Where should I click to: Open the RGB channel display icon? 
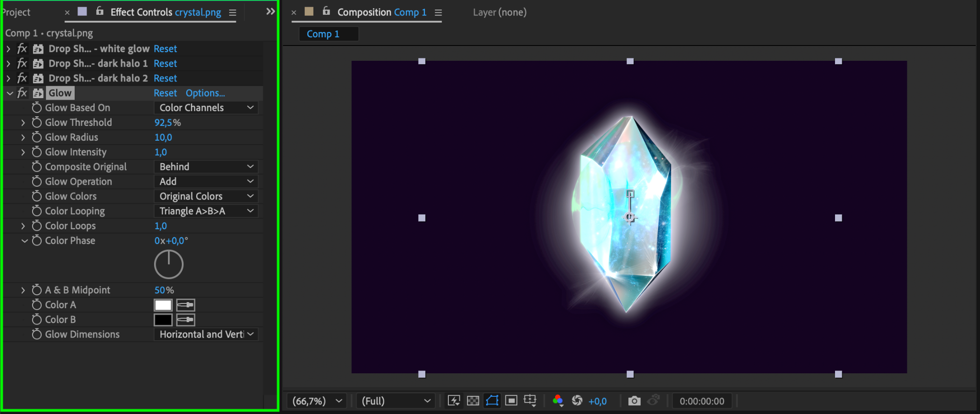557,401
